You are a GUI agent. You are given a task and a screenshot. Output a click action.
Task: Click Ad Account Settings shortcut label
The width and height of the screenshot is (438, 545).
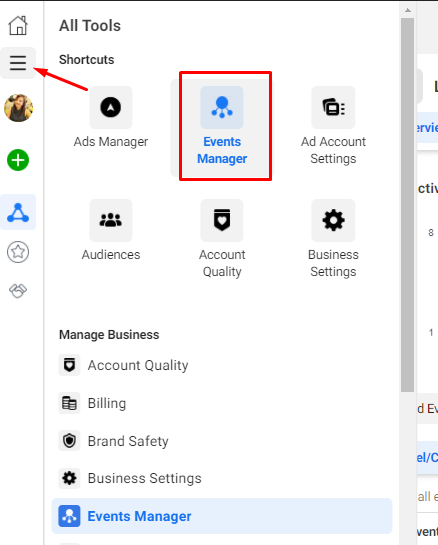(x=333, y=150)
